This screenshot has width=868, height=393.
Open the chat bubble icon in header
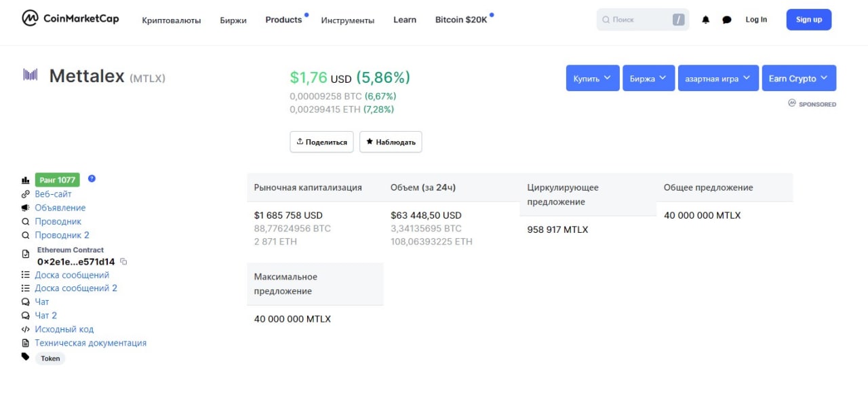pos(727,20)
